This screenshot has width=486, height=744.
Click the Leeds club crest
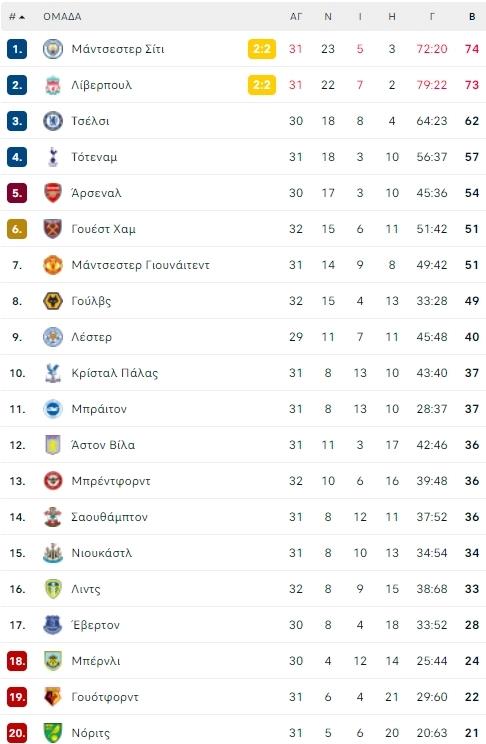(x=53, y=589)
